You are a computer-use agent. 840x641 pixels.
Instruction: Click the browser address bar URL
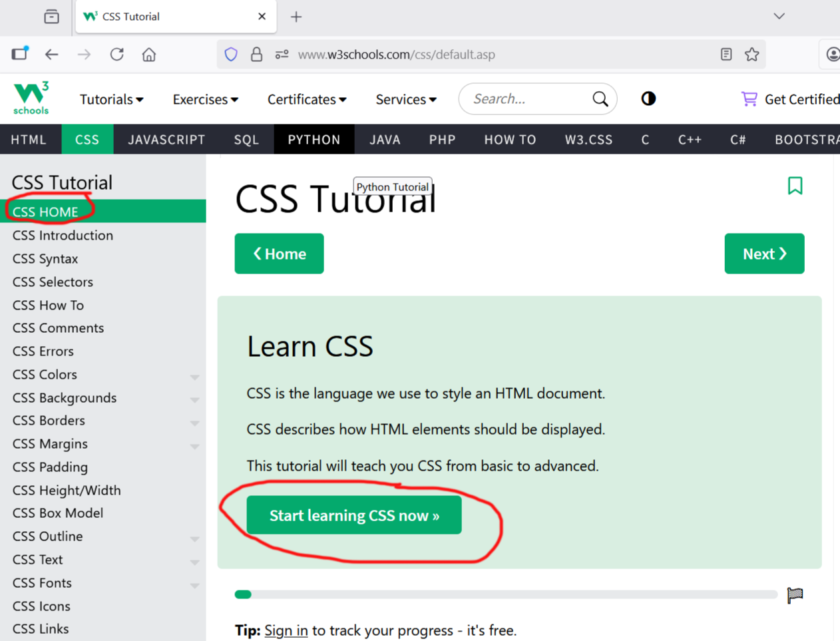[397, 55]
